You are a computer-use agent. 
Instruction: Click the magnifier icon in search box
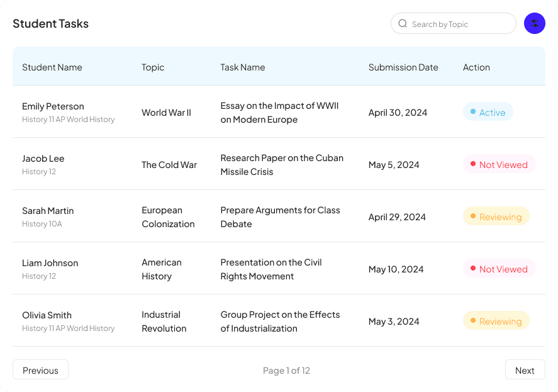coord(403,24)
